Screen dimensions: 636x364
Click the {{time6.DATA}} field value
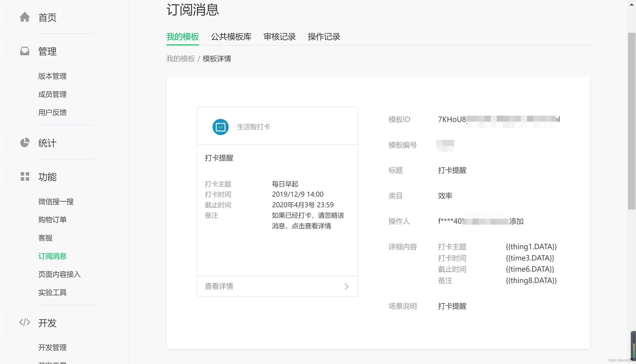(530, 269)
